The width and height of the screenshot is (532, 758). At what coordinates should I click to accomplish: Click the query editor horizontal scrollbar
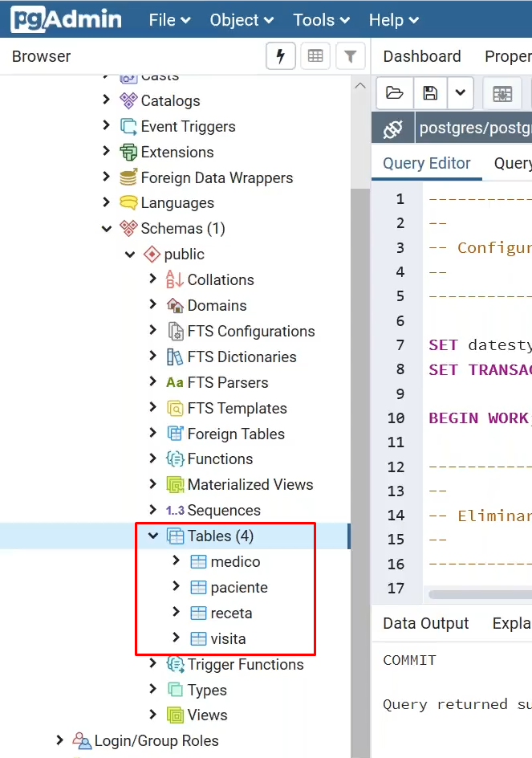[480, 594]
